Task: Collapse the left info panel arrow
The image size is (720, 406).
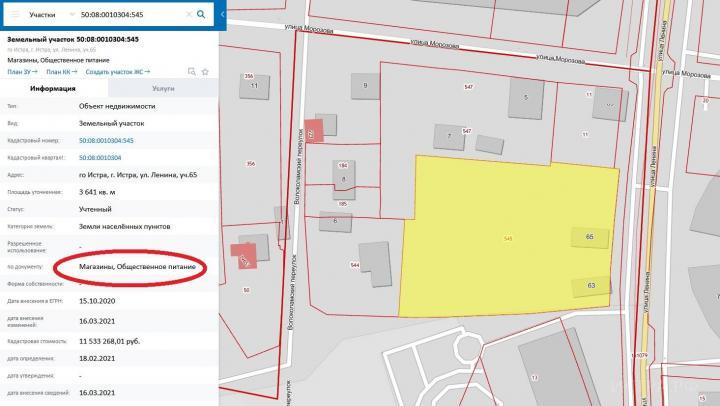Action: pos(222,16)
